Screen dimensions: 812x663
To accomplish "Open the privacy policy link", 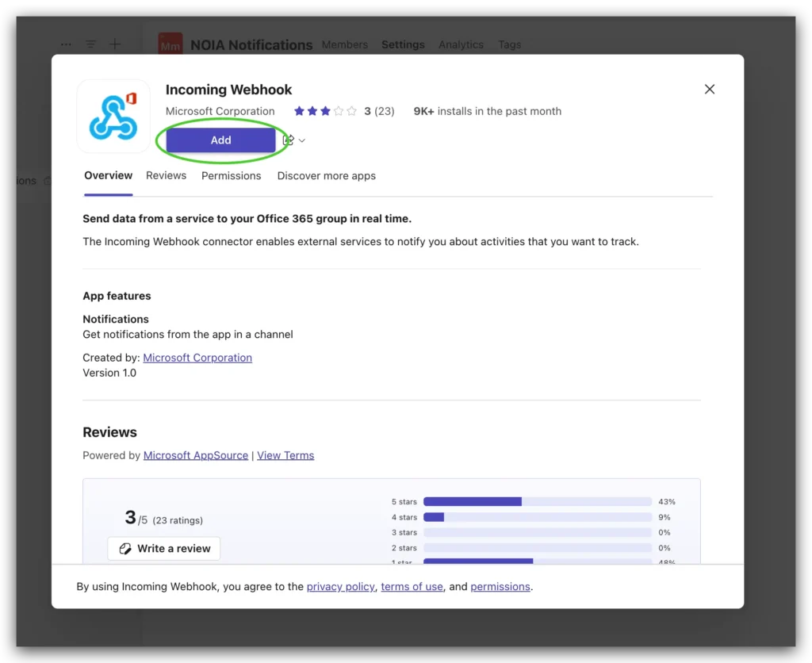I will [x=340, y=587].
